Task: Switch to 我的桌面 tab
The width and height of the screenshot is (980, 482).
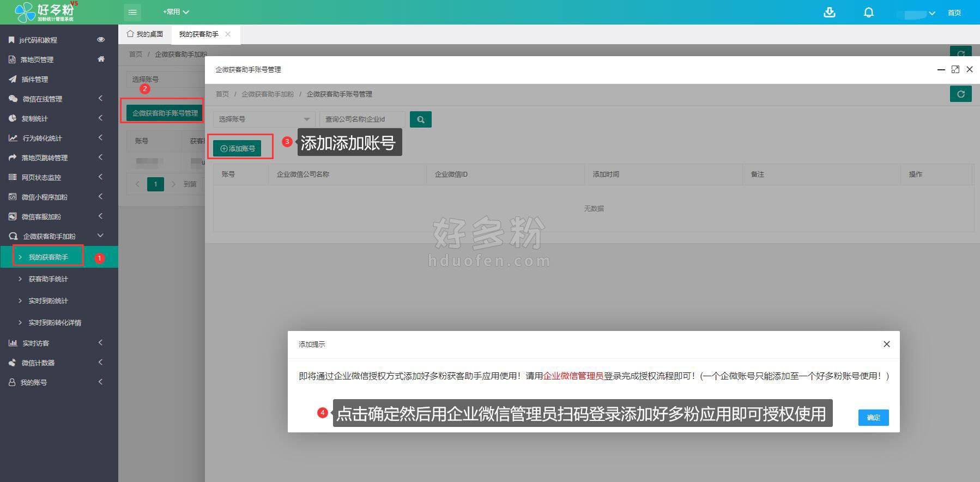Action: tap(145, 34)
